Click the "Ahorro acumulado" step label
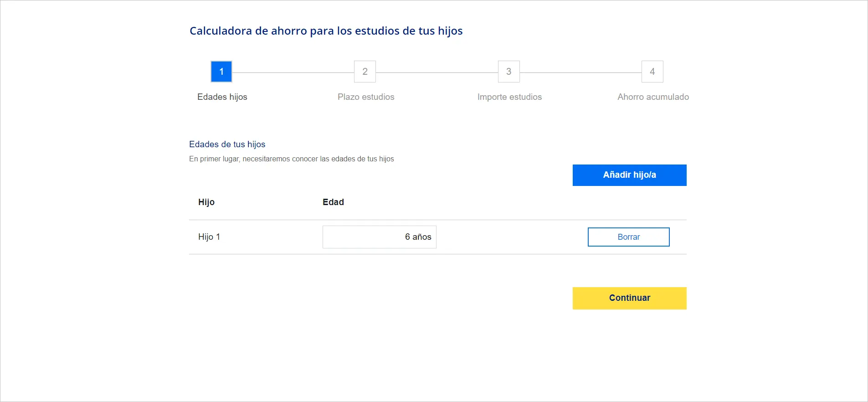This screenshot has height=402, width=868. pos(653,97)
